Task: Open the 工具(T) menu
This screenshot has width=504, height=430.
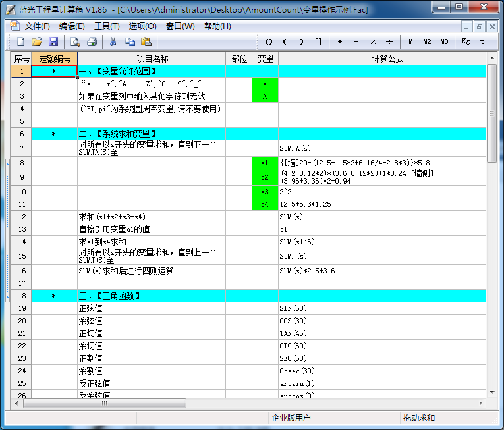Action: [107, 26]
